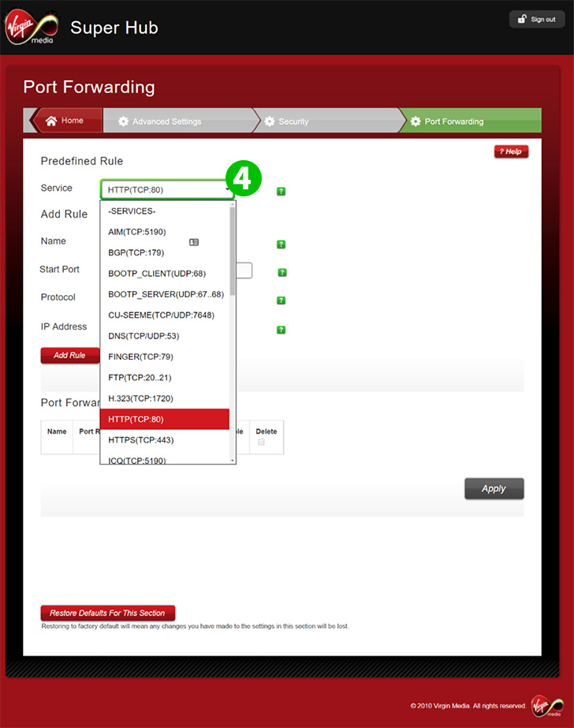This screenshot has width=574, height=728.
Task: Select BOOTP_SERVER(UDP:67..68) option
Action: click(x=165, y=294)
